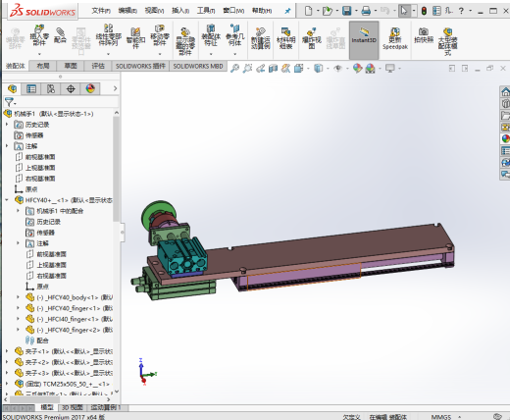Select the Insert Components icon

tap(39, 36)
